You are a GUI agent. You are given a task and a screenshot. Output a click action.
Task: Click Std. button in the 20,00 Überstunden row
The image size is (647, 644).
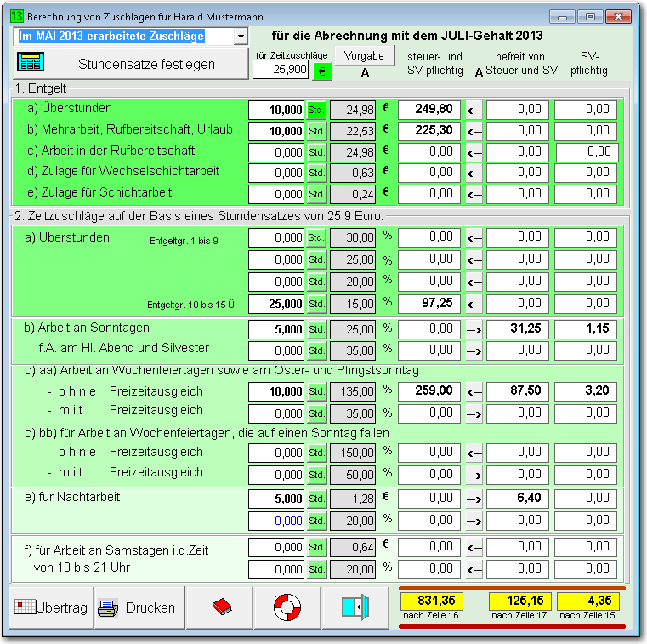[316, 282]
